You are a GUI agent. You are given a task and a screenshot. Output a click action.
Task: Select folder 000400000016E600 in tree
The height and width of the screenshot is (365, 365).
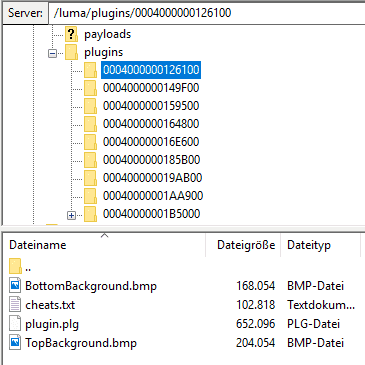point(151,142)
